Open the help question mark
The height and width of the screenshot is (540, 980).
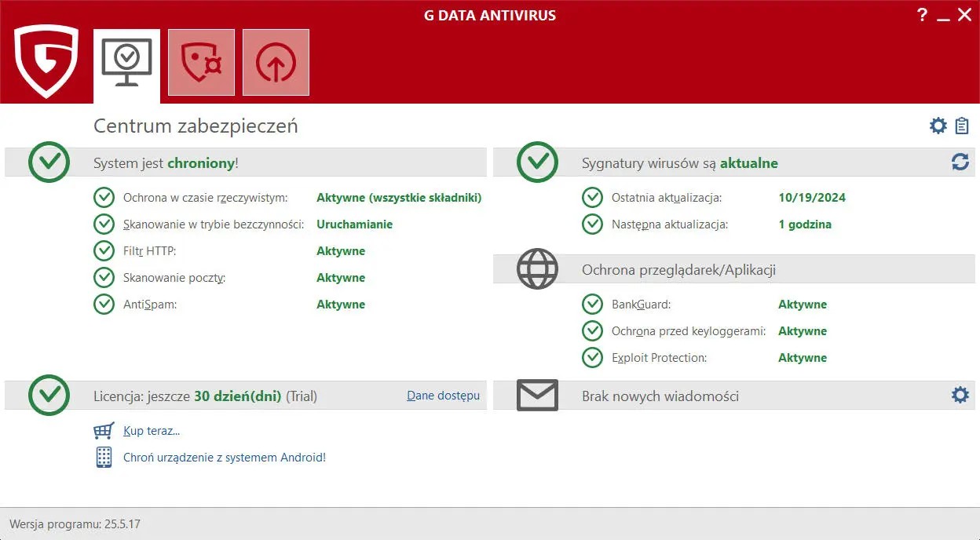pyautogui.click(x=923, y=15)
